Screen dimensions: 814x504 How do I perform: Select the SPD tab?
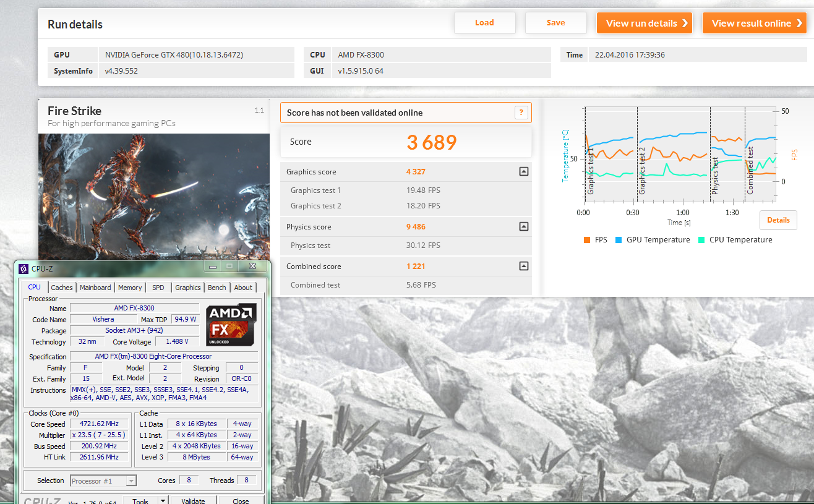point(158,288)
